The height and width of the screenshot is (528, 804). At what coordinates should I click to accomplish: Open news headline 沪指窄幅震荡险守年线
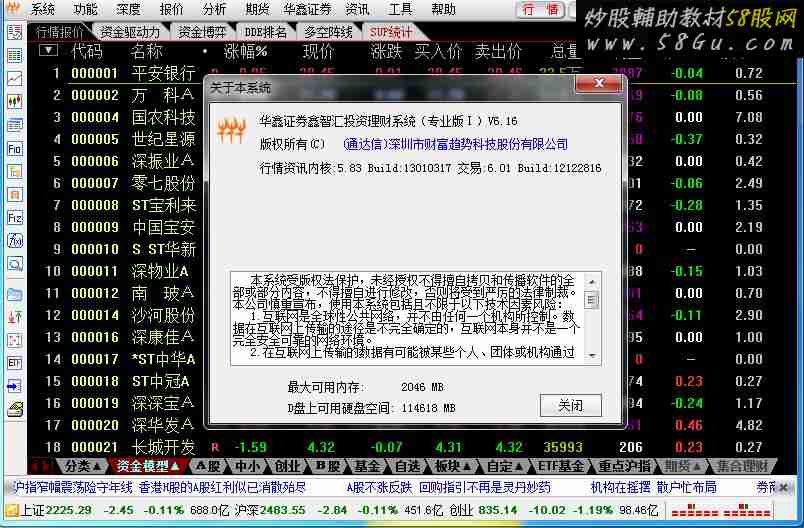coord(71,488)
